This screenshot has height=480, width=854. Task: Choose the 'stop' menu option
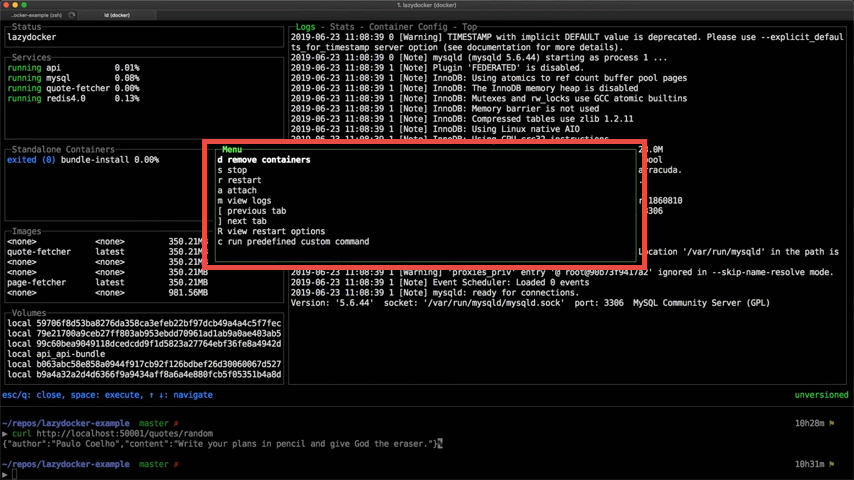[x=237, y=170]
